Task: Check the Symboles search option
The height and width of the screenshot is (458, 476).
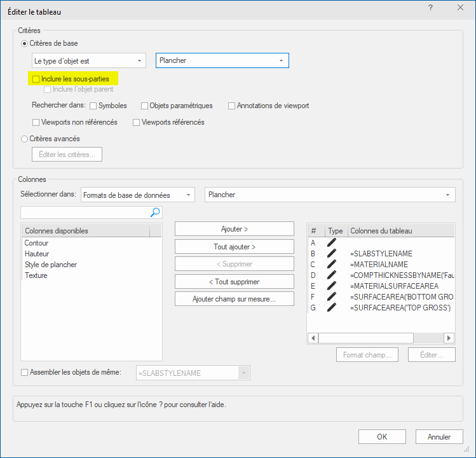Action: click(x=93, y=106)
